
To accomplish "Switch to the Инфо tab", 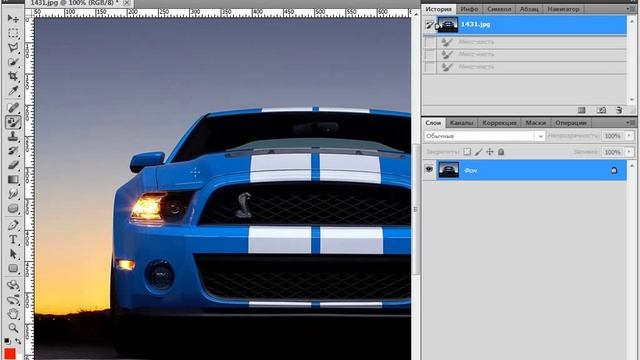I will tap(469, 9).
